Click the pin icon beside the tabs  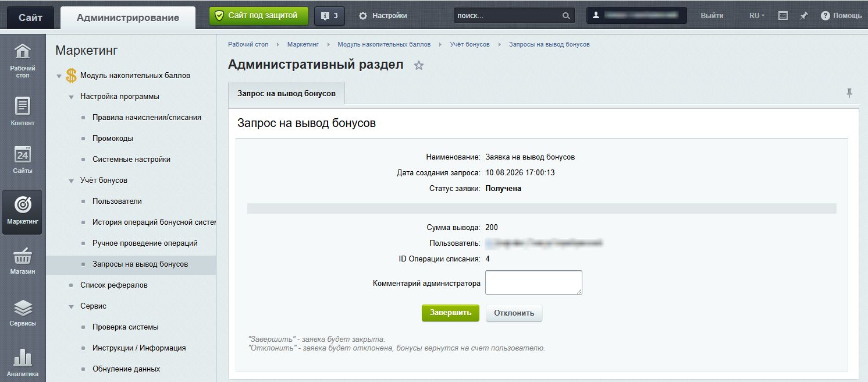click(849, 93)
